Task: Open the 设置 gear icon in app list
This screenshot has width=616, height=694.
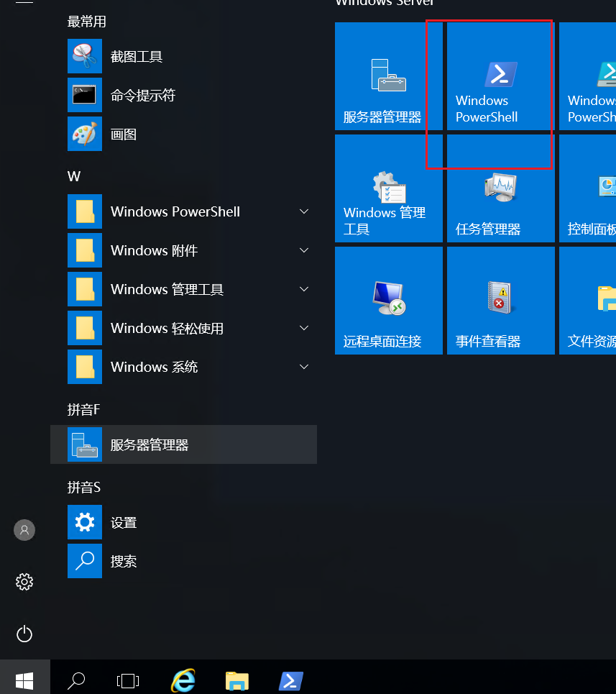Action: point(85,522)
